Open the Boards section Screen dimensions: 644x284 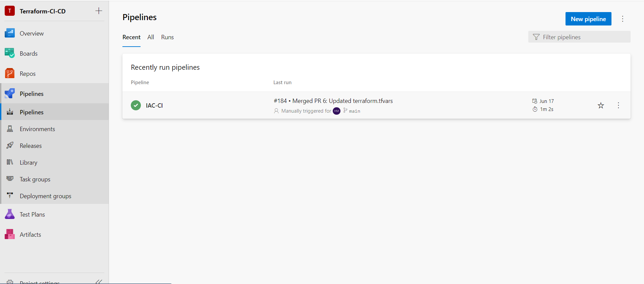tap(29, 53)
